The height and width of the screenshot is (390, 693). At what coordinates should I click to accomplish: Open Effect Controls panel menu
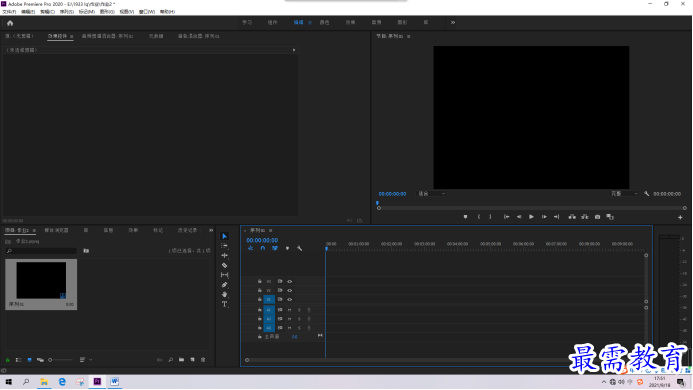[72, 36]
